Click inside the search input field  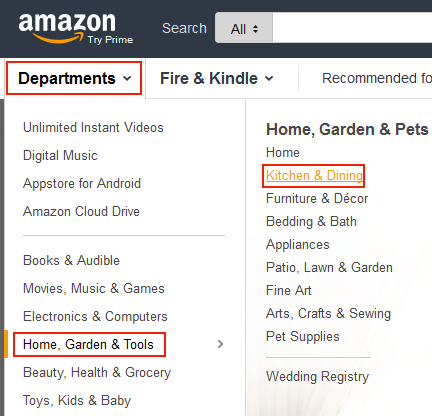[352, 28]
